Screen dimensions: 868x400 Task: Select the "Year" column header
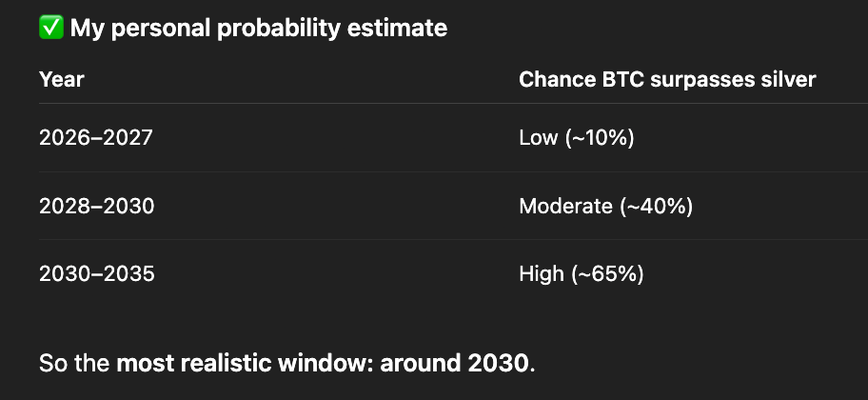click(x=62, y=80)
